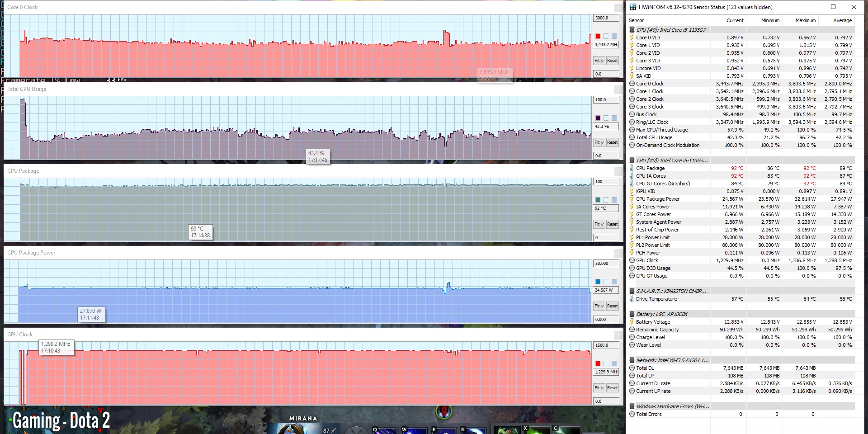Click the lightning icon next to Core 0 VID

coord(632,38)
